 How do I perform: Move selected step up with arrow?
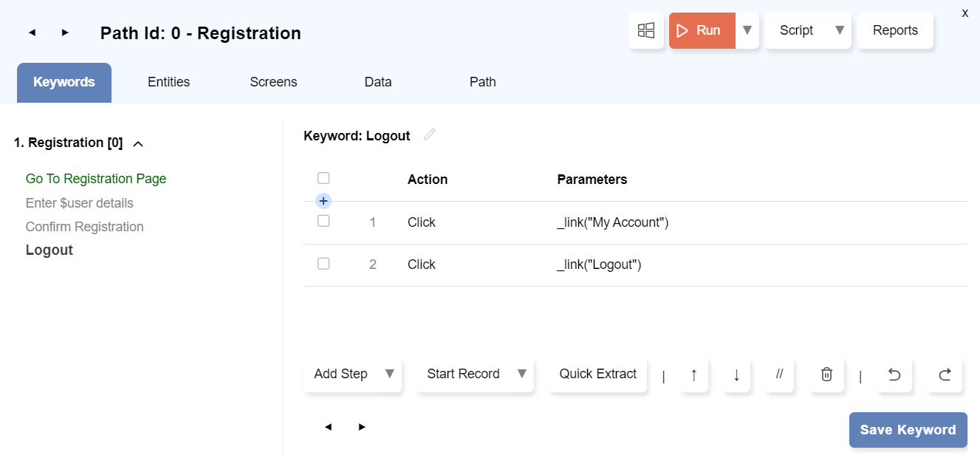(693, 375)
